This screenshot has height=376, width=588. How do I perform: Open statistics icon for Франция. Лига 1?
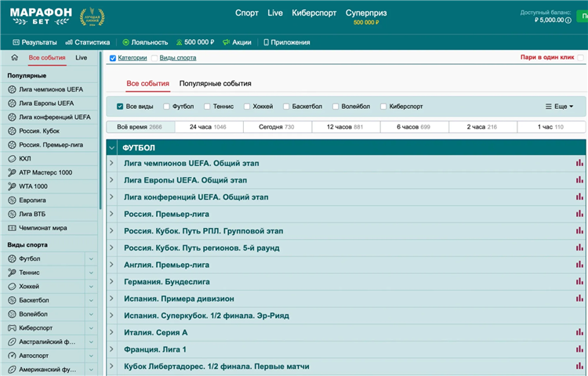(579, 349)
